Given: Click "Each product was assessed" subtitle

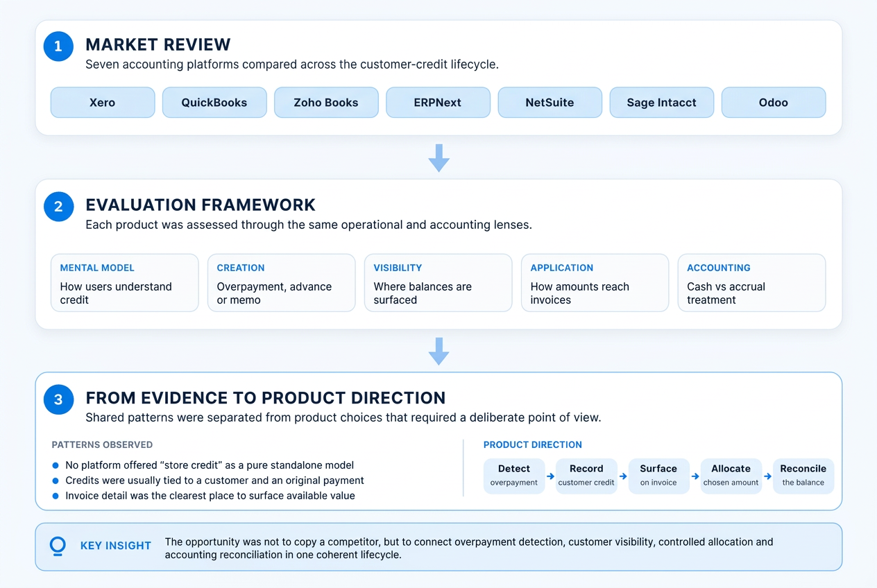Looking at the screenshot, I should [309, 225].
